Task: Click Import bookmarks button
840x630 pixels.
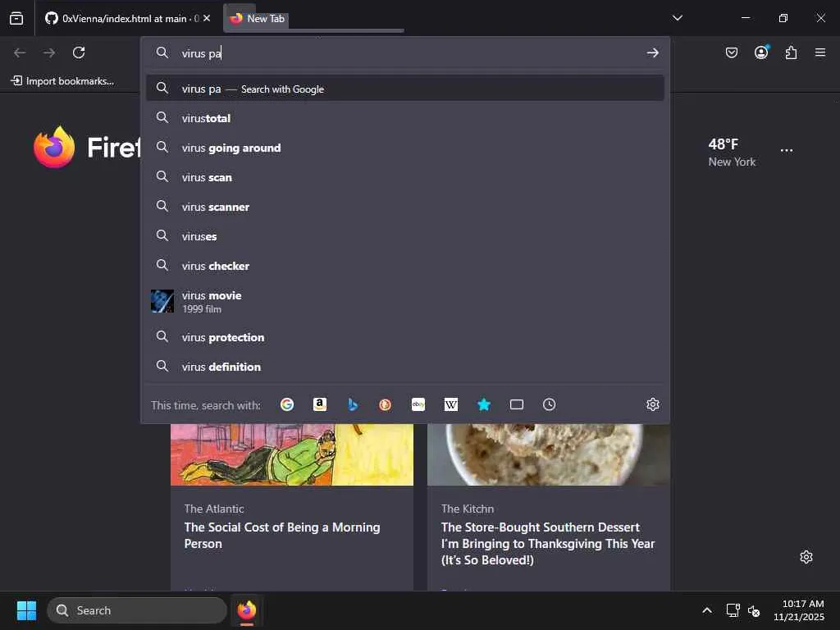Action: [x=62, y=81]
